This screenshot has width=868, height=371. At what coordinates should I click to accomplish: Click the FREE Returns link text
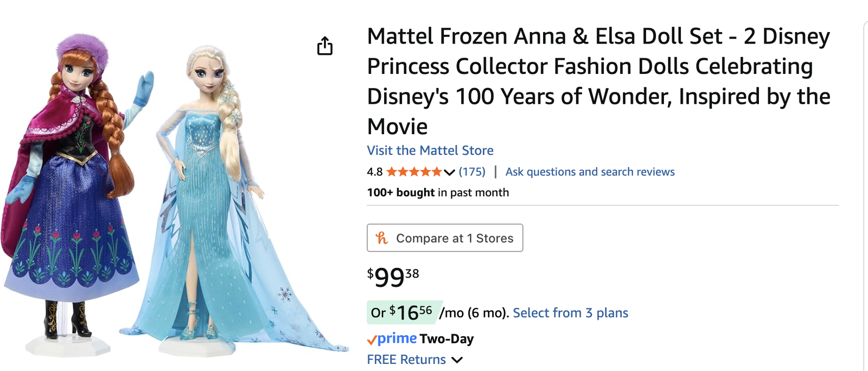pyautogui.click(x=406, y=360)
